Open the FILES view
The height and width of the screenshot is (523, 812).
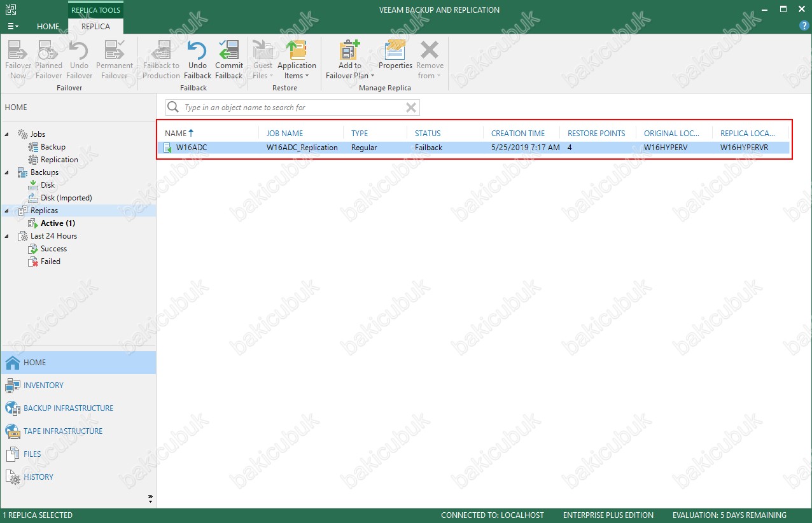[78, 454]
